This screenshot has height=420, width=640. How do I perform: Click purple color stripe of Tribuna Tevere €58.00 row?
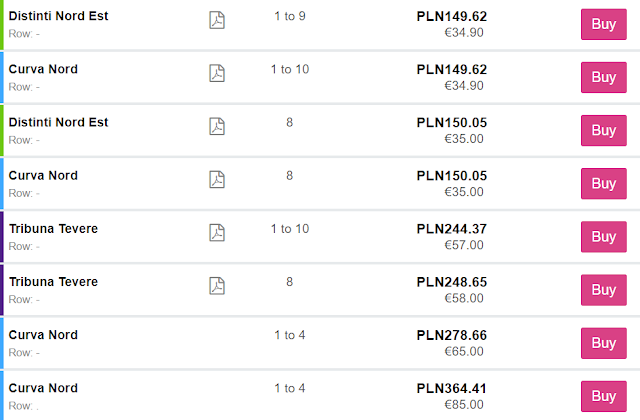2,289
